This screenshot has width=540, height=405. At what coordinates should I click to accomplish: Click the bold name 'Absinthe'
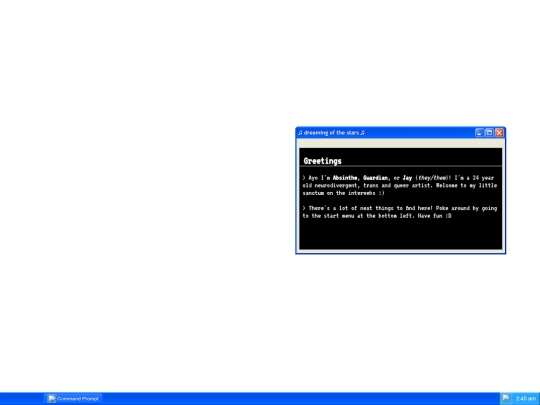click(346, 178)
